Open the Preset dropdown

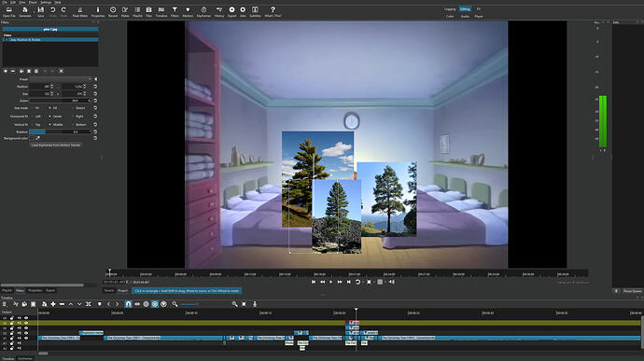[x=61, y=79]
